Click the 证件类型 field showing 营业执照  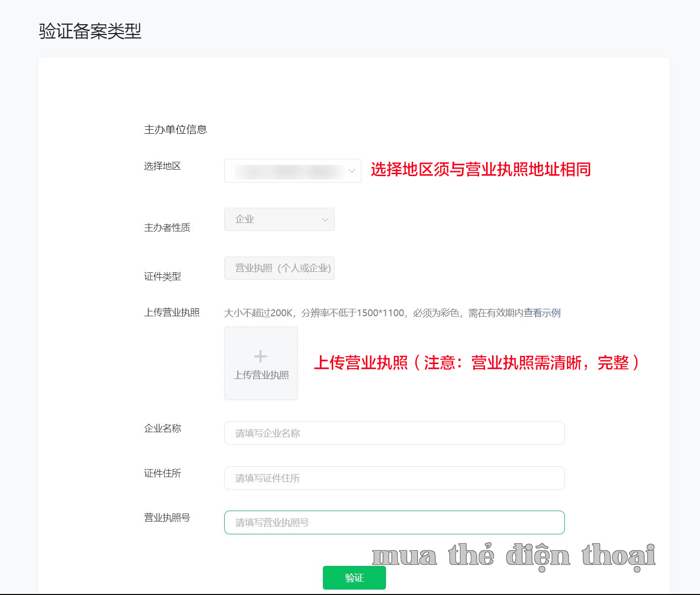279,268
